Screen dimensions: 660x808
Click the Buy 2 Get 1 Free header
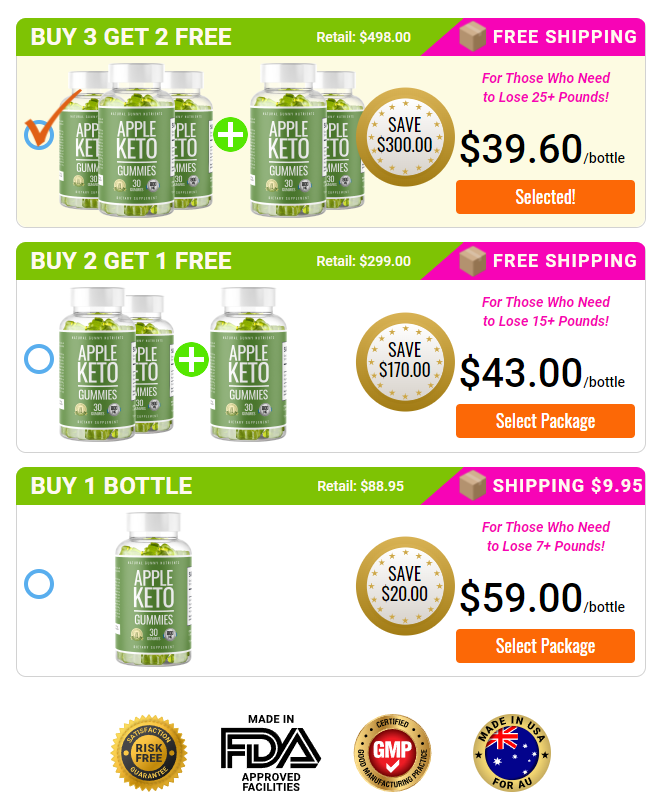(131, 261)
